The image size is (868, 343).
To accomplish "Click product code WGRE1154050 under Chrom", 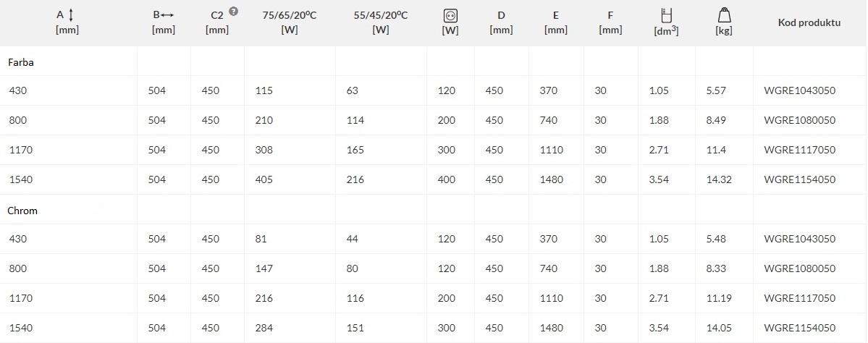I will coord(799,328).
